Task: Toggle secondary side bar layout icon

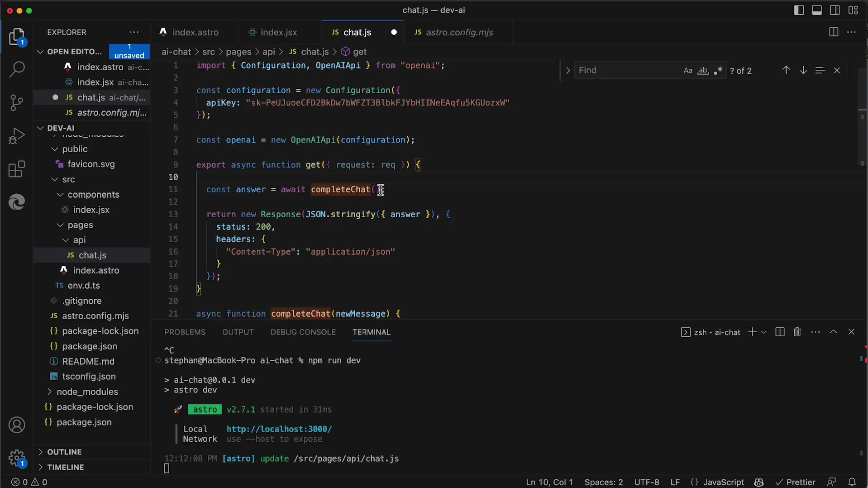Action: (x=835, y=10)
